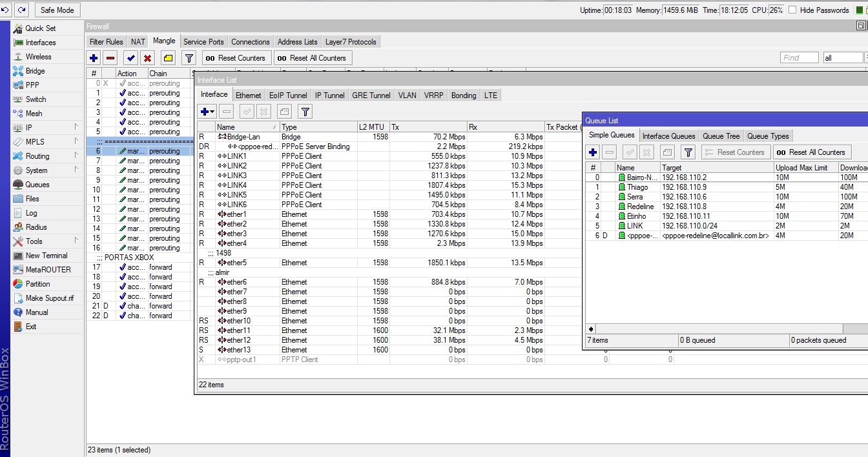The width and height of the screenshot is (868, 457).
Task: Add a new mangle rule with the plus icon
Action: pyautogui.click(x=94, y=58)
